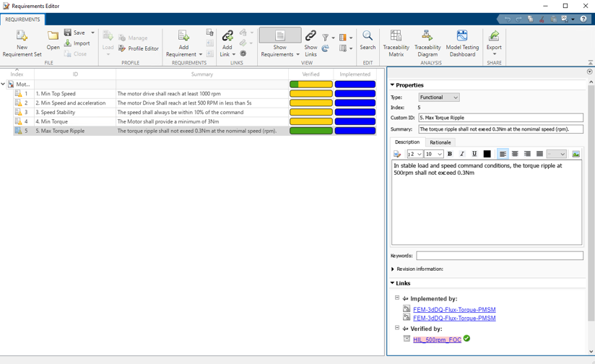Select requirement 3. Speed Stability
Image resolution: width=595 pixels, height=364 pixels.
coord(56,112)
